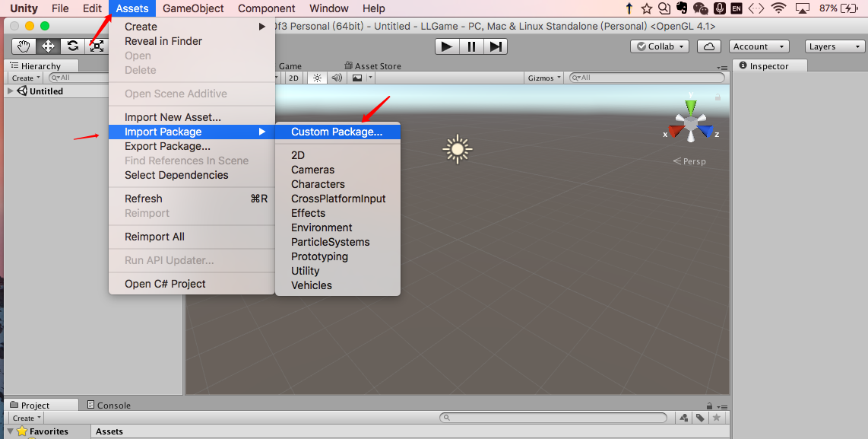Click Reimport All menu item
Screen dimensions: 868x439
click(192, 236)
